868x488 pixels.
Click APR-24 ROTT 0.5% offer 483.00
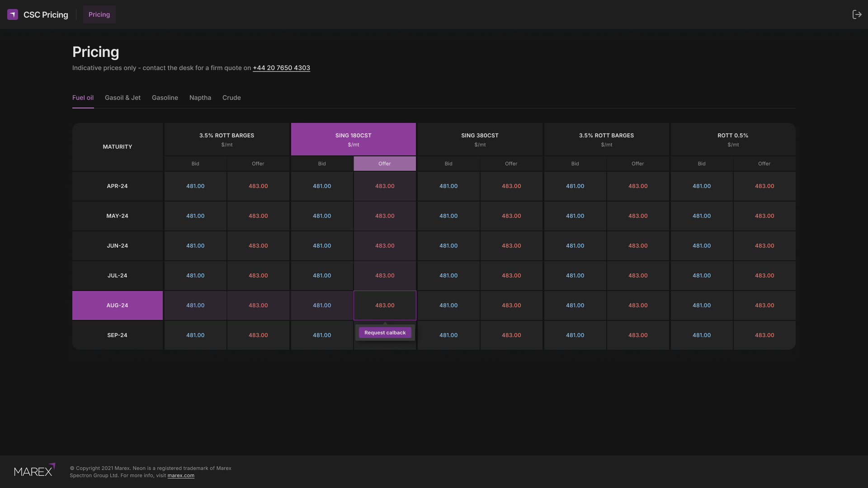tap(764, 186)
